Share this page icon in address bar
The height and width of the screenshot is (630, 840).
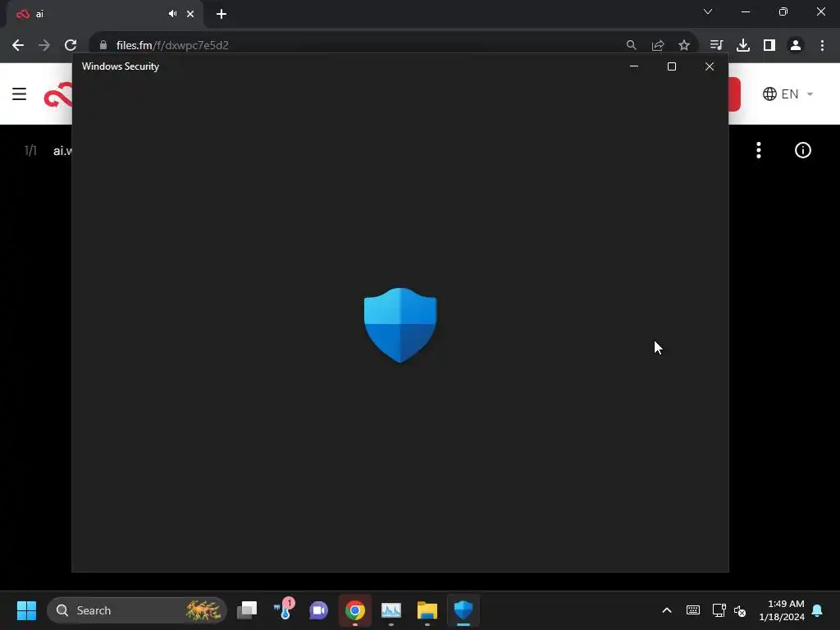(658, 46)
